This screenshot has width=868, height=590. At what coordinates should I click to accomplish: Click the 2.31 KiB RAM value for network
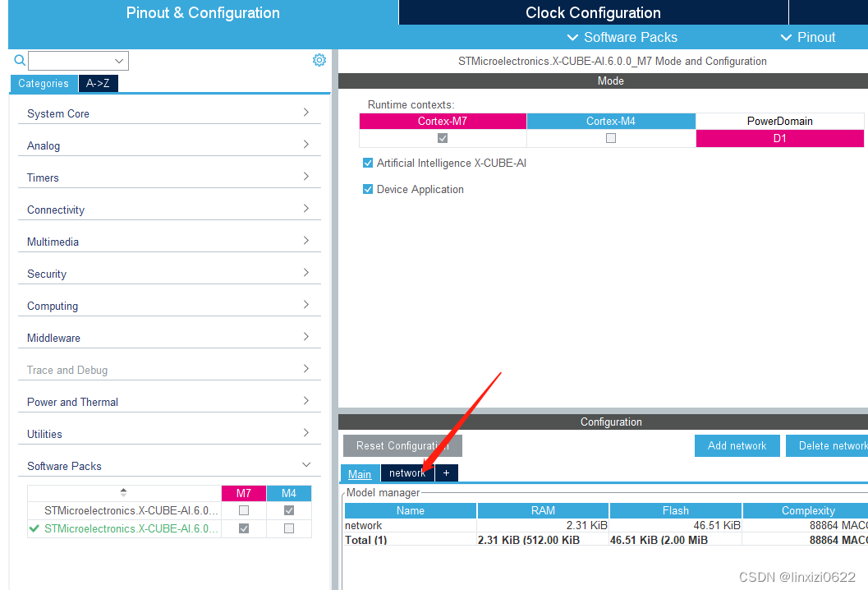pos(587,525)
